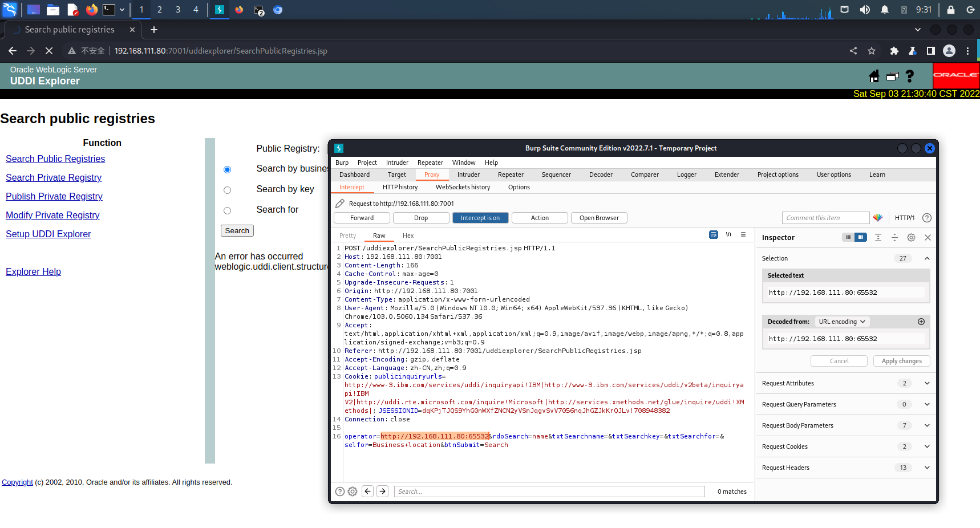Go to previous search match arrow
The image size is (980, 528).
(368, 492)
